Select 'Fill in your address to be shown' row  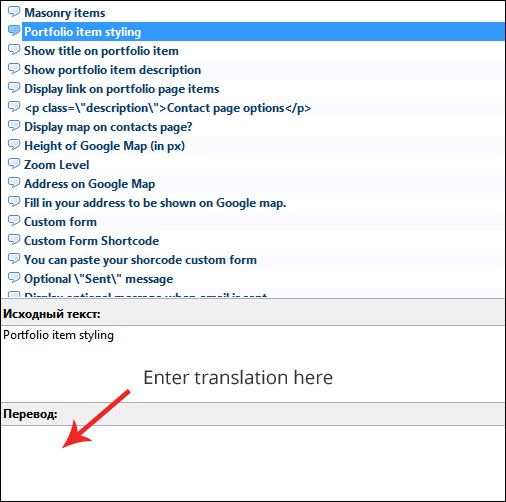pyautogui.click(x=155, y=203)
